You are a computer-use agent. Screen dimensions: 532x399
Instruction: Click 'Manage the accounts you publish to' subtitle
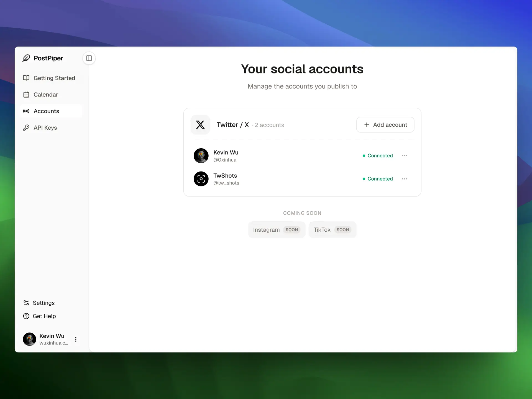pyautogui.click(x=302, y=86)
